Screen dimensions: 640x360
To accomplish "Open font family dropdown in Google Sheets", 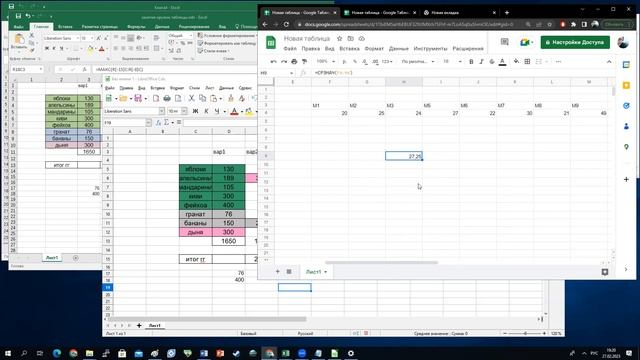I will pyautogui.click(x=418, y=62).
